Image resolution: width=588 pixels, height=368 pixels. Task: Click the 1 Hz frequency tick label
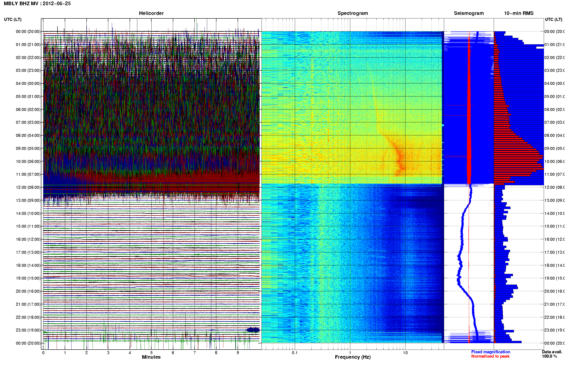350,353
